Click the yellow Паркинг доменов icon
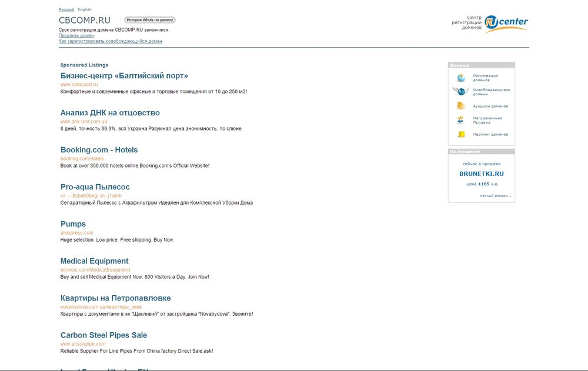This screenshot has height=371, width=588. [461, 134]
